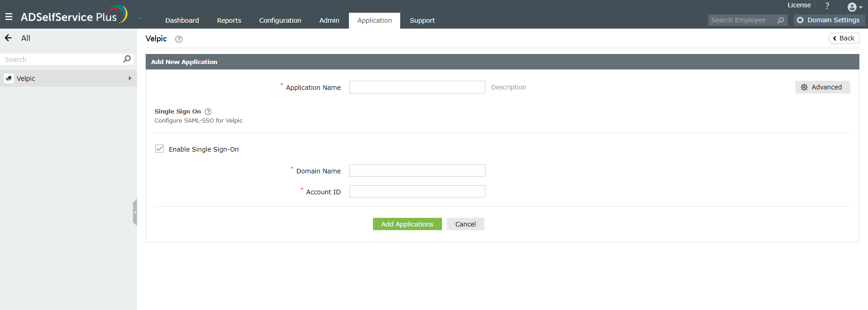The image size is (868, 310).
Task: Toggle Enable Single Sign-On checkbox
Action: [159, 149]
